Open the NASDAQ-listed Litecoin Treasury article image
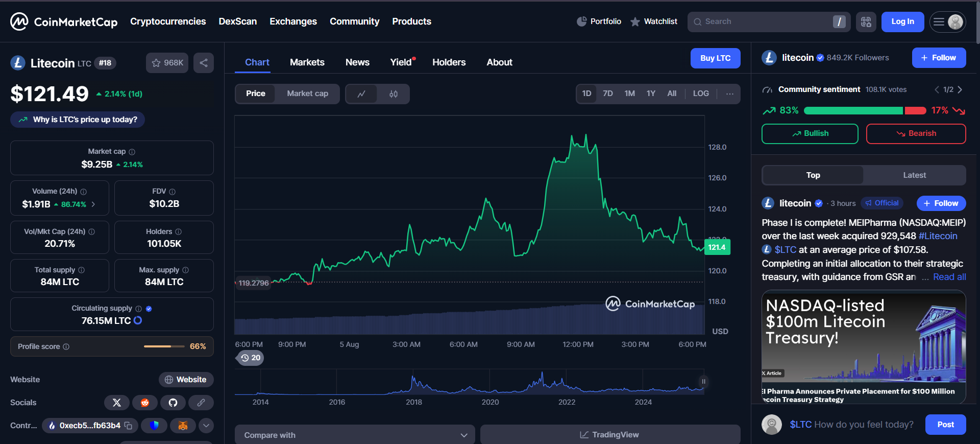 pyautogui.click(x=864, y=347)
